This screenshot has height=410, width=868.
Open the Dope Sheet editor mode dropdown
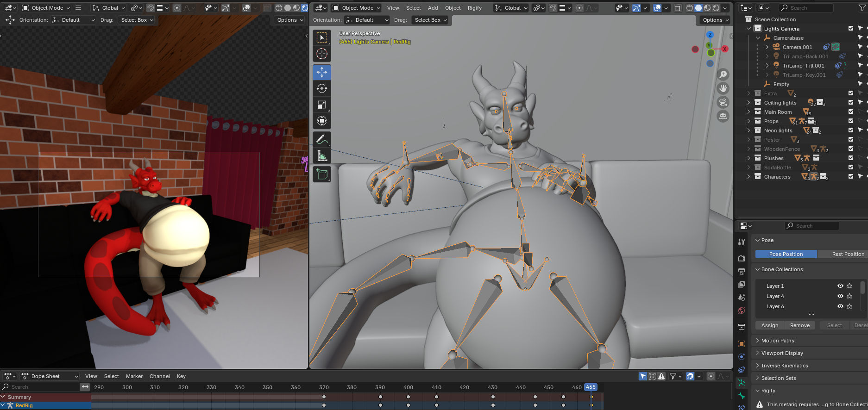50,376
